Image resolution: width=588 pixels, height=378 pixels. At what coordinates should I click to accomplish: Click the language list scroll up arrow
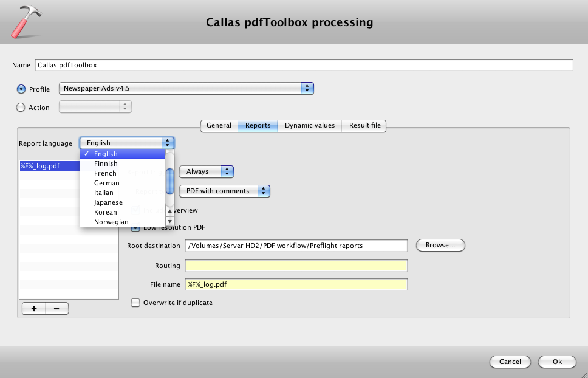tap(170, 211)
